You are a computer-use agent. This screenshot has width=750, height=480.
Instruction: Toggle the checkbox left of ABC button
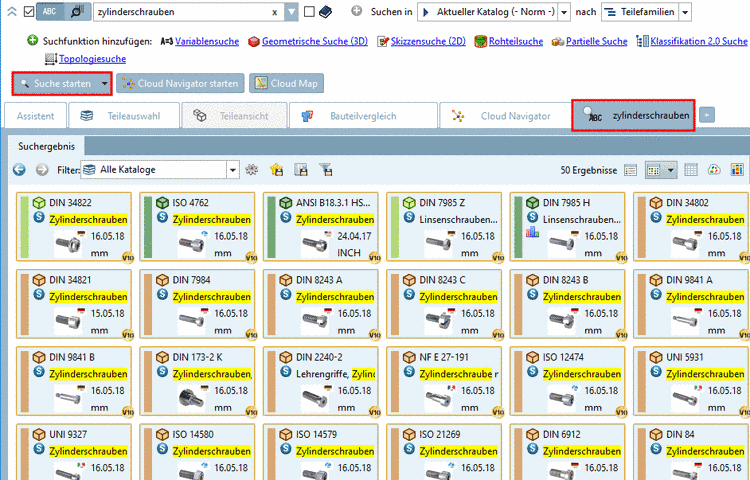[x=29, y=11]
